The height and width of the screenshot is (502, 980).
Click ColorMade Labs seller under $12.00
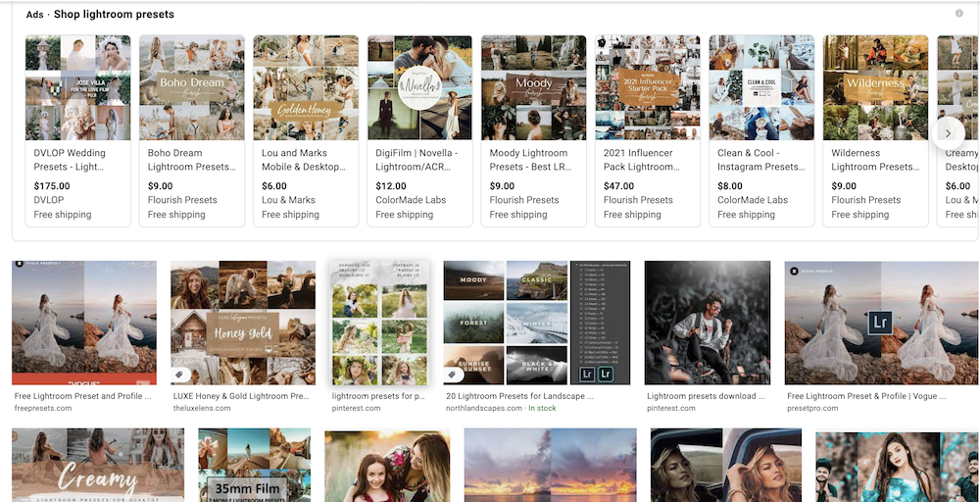(x=411, y=200)
